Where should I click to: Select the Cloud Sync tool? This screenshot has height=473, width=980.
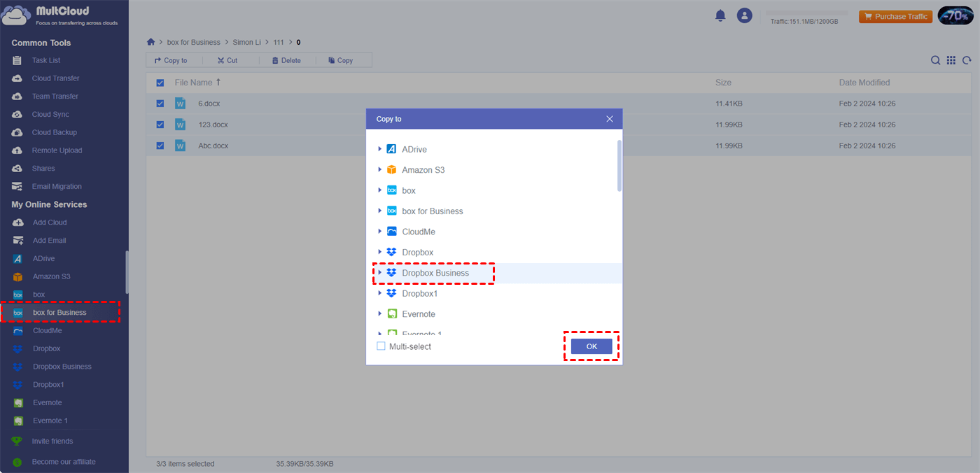coord(50,114)
